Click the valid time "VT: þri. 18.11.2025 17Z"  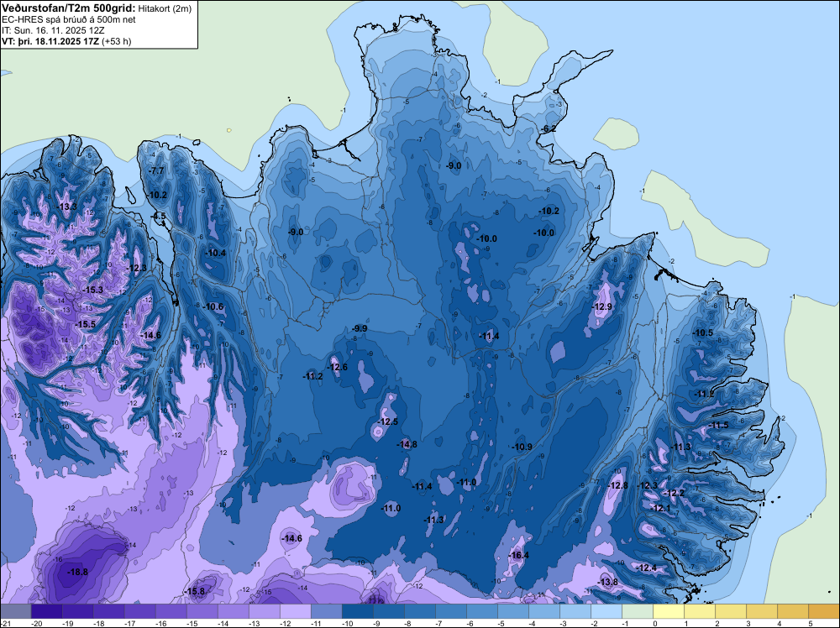click(50, 41)
